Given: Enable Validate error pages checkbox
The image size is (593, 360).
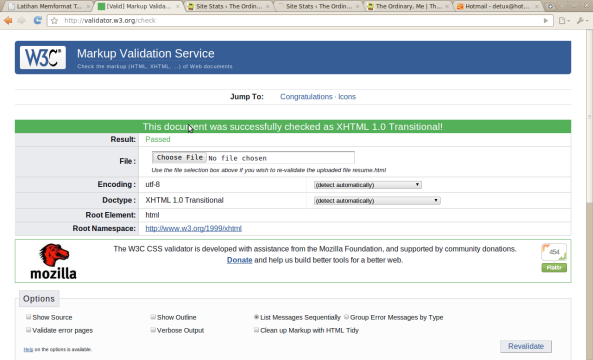Looking at the screenshot, I should point(28,330).
